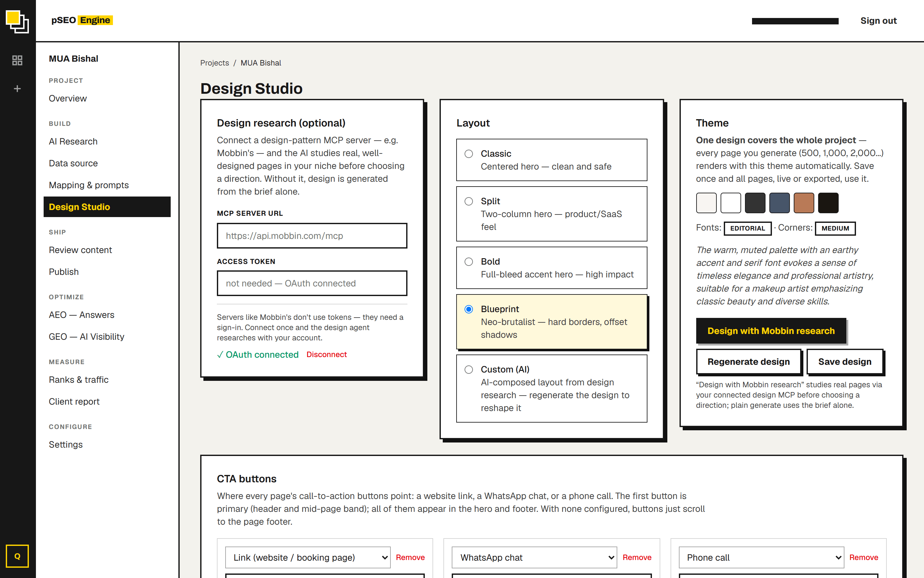Click the near-black theme color swatch

click(x=828, y=203)
